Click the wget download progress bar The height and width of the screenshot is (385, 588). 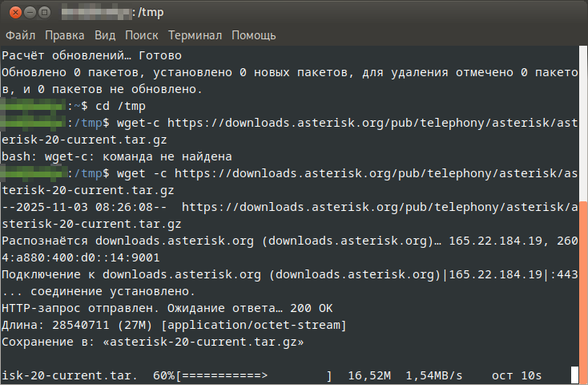(254, 375)
